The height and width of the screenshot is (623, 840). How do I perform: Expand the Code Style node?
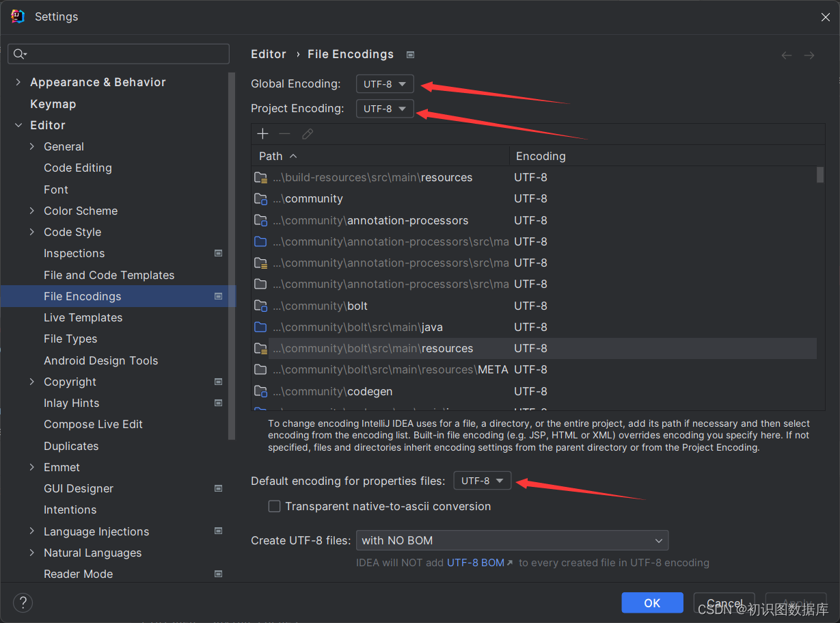click(32, 232)
